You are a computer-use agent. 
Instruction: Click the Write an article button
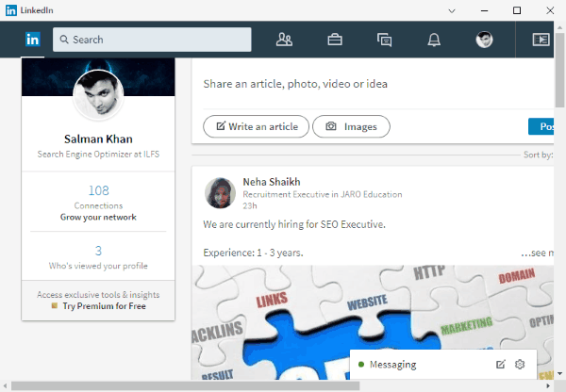click(256, 126)
